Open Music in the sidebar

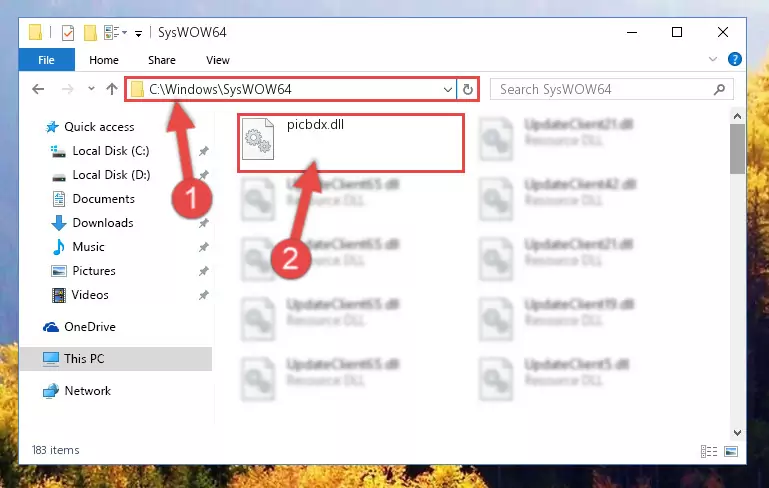pyautogui.click(x=88, y=247)
